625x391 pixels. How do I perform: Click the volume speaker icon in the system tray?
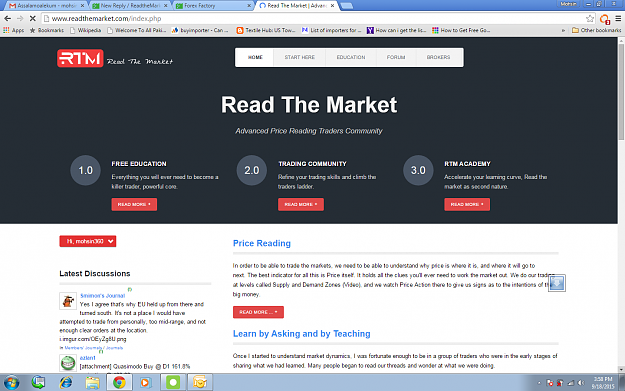[581, 383]
